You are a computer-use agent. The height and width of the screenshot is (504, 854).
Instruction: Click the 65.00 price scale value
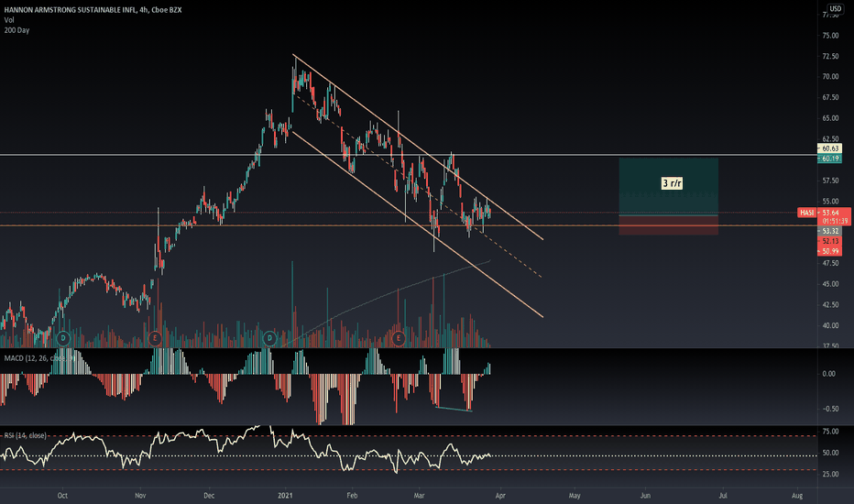pyautogui.click(x=830, y=118)
